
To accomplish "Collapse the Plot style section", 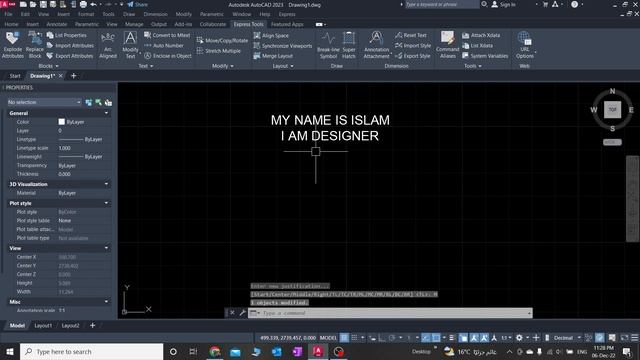I will tap(107, 203).
